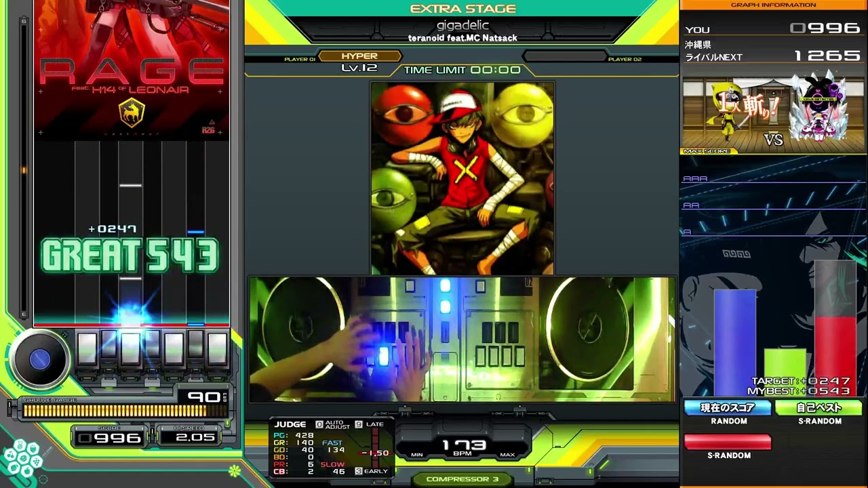Click the JUDGE panel heading
868x488 pixels.
[290, 424]
